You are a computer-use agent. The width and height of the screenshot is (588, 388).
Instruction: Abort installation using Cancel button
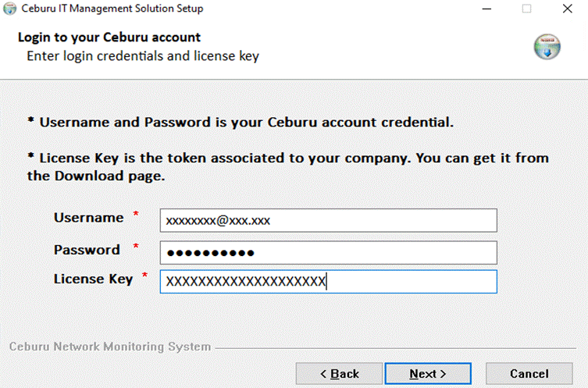click(x=529, y=373)
